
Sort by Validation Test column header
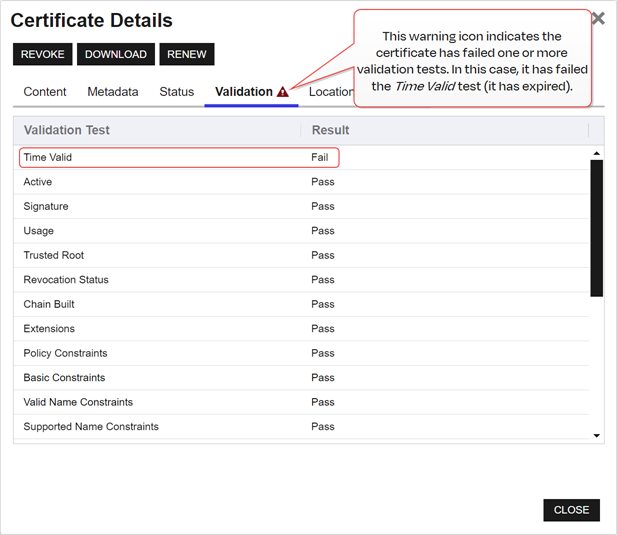point(67,130)
